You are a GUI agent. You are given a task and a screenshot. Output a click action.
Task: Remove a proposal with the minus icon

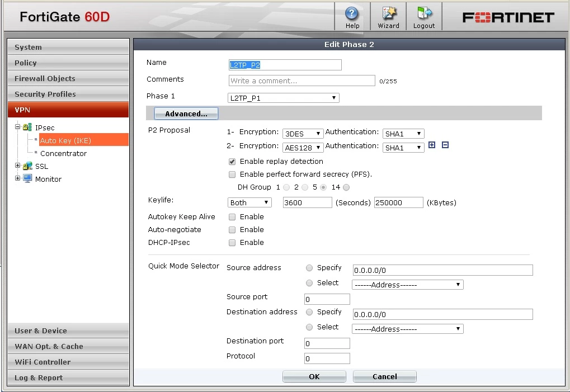pos(445,145)
